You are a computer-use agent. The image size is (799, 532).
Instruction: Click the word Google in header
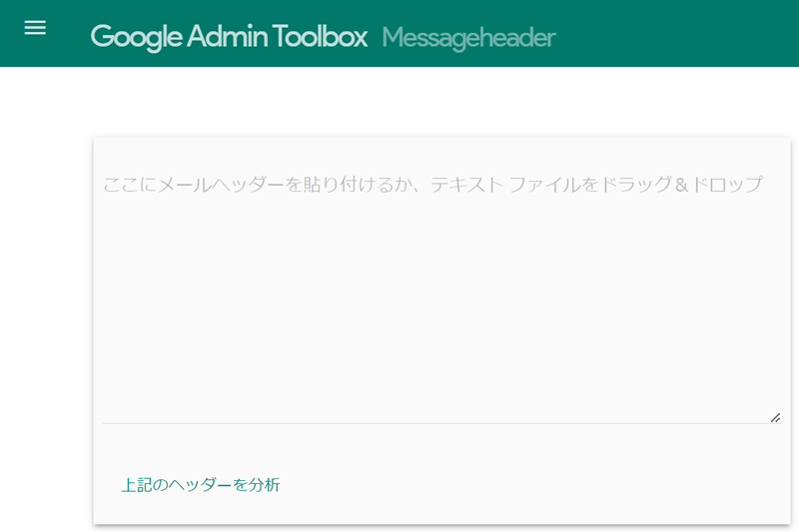click(x=135, y=37)
